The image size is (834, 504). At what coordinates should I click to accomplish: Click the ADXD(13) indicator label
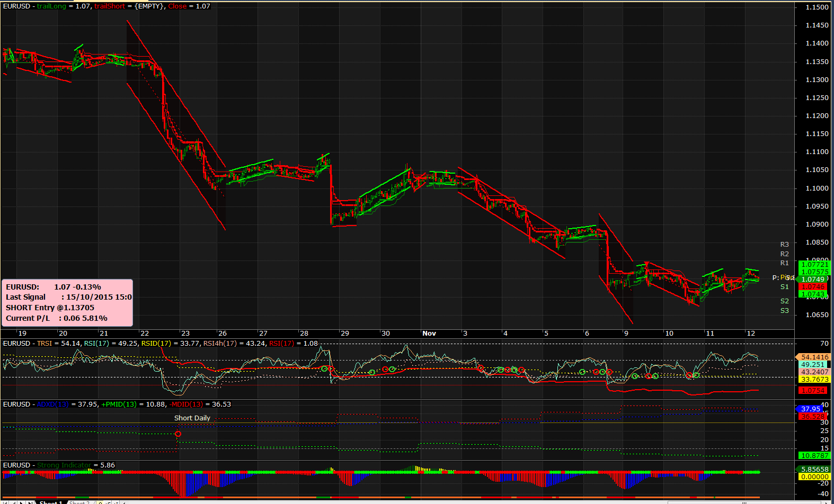click(x=52, y=404)
